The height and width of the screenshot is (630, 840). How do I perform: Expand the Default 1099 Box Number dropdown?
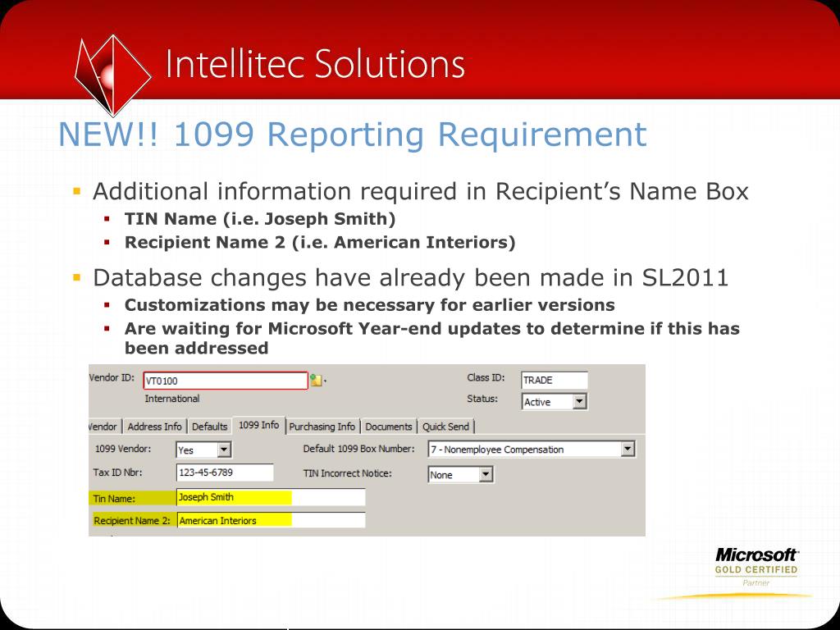tap(628, 449)
